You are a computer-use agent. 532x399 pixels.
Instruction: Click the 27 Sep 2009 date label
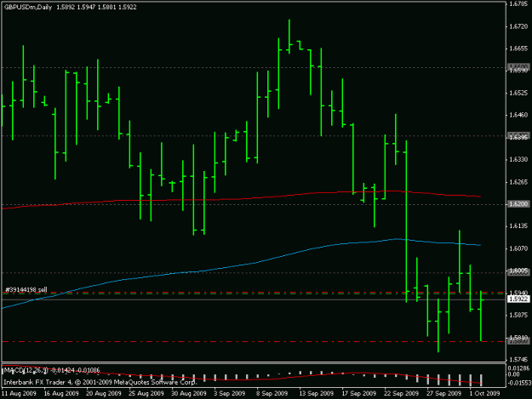pyautogui.click(x=443, y=393)
